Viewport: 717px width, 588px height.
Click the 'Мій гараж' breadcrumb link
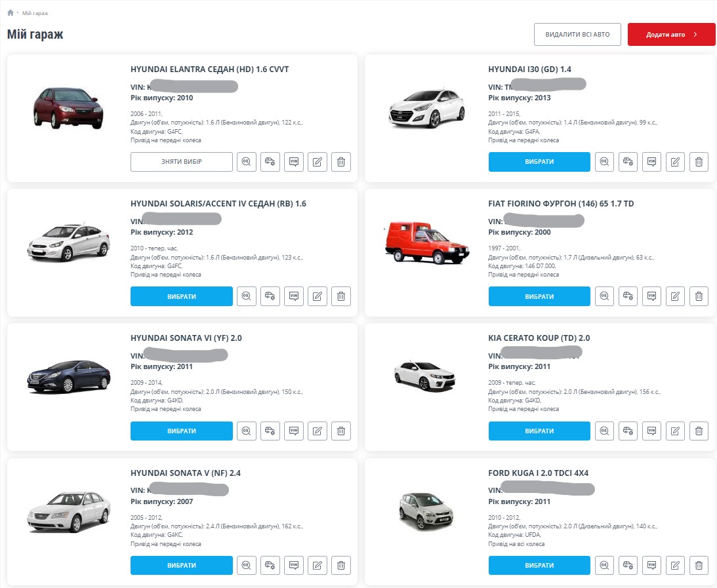tap(35, 13)
